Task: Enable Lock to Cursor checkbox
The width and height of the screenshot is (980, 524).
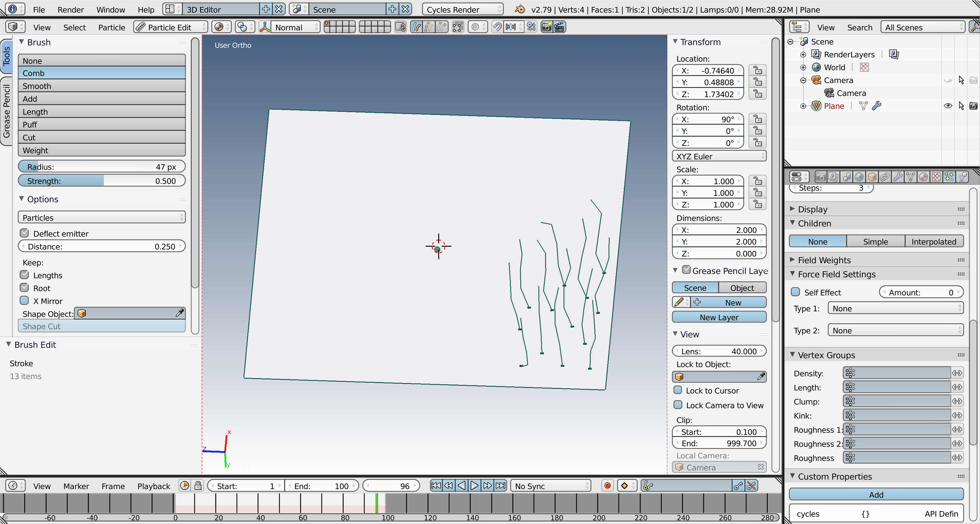Action: [678, 390]
